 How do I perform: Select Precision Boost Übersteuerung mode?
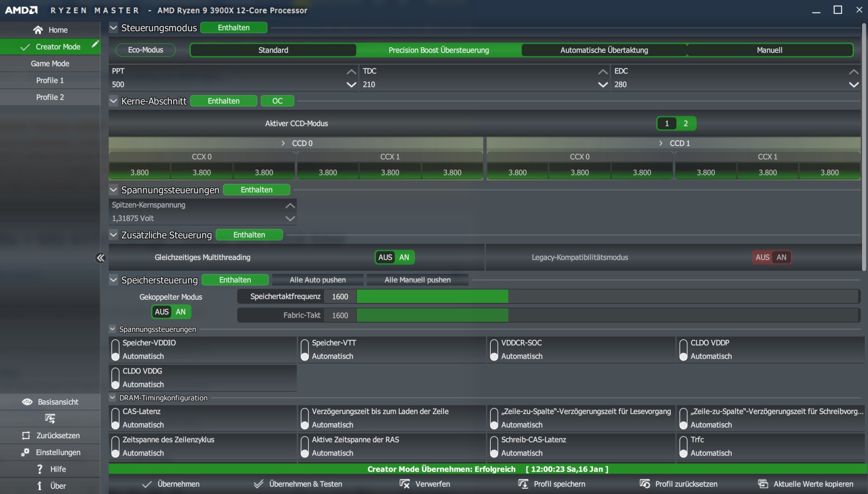click(439, 50)
